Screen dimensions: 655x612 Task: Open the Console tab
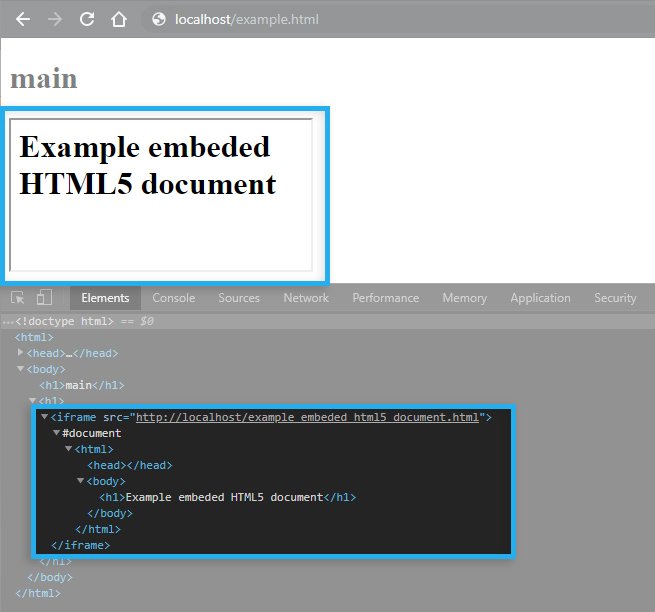(x=173, y=298)
